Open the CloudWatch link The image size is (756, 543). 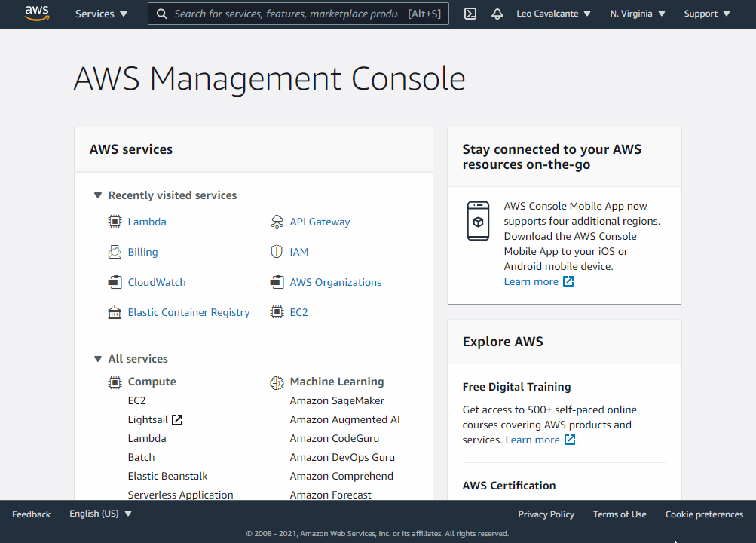[x=157, y=282]
